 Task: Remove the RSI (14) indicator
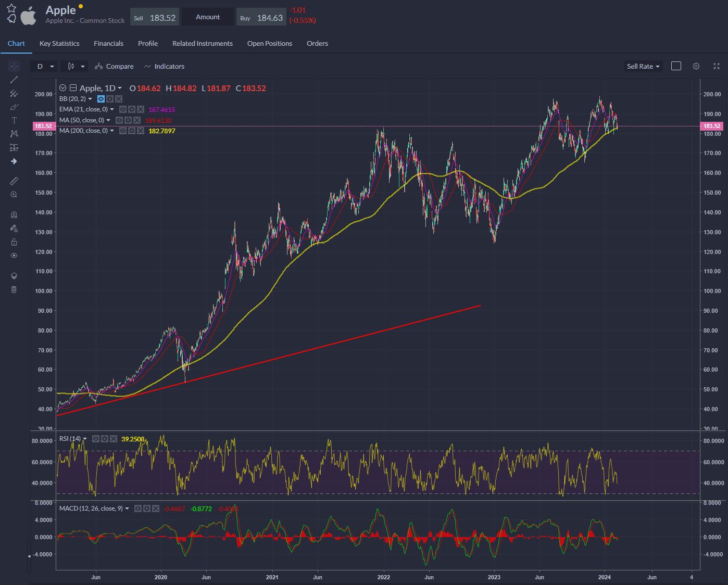[x=112, y=439]
